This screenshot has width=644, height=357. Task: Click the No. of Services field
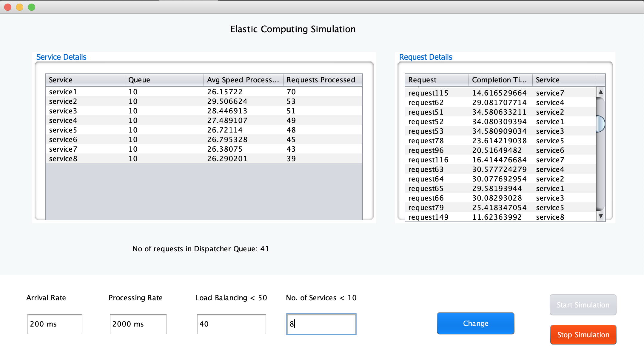pos(321,324)
